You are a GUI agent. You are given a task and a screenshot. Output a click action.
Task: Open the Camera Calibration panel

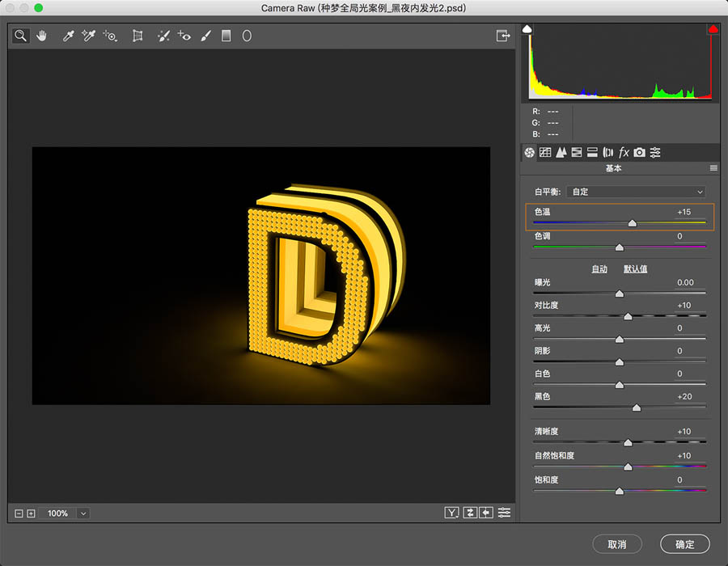click(639, 151)
